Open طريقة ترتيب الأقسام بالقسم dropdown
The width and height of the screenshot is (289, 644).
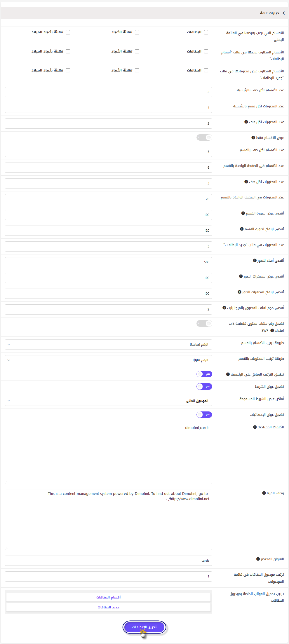(108, 345)
